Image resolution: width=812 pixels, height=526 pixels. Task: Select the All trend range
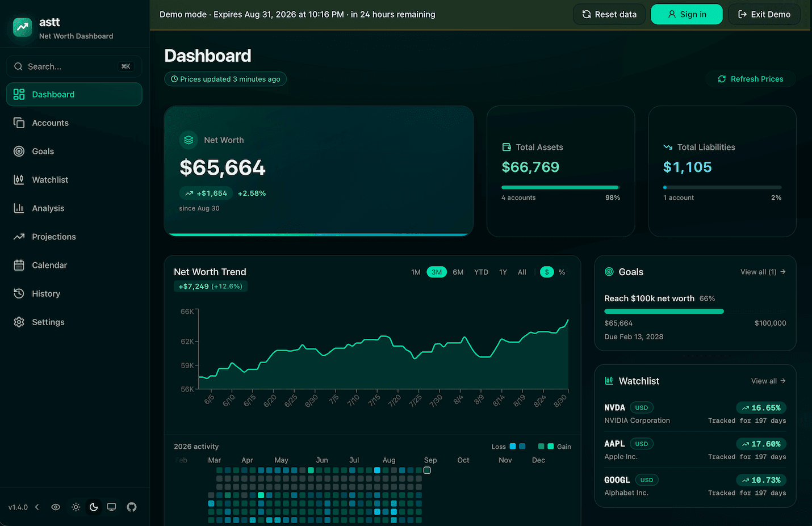pos(522,272)
